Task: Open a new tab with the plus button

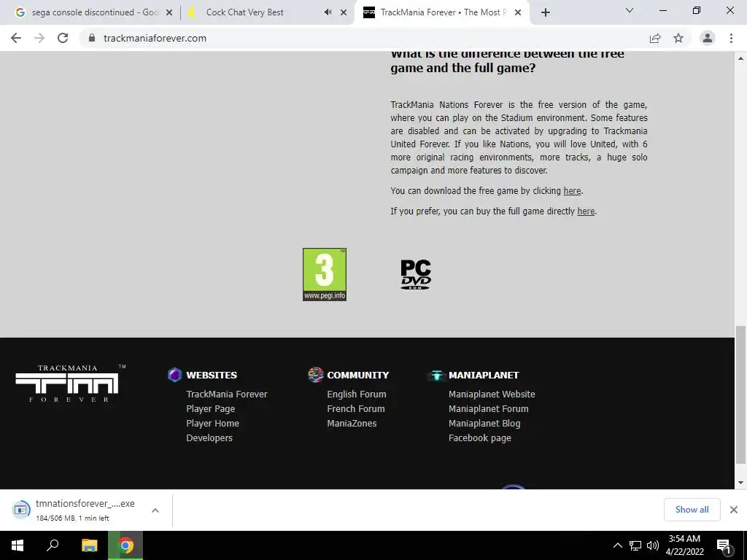Action: 546,12
